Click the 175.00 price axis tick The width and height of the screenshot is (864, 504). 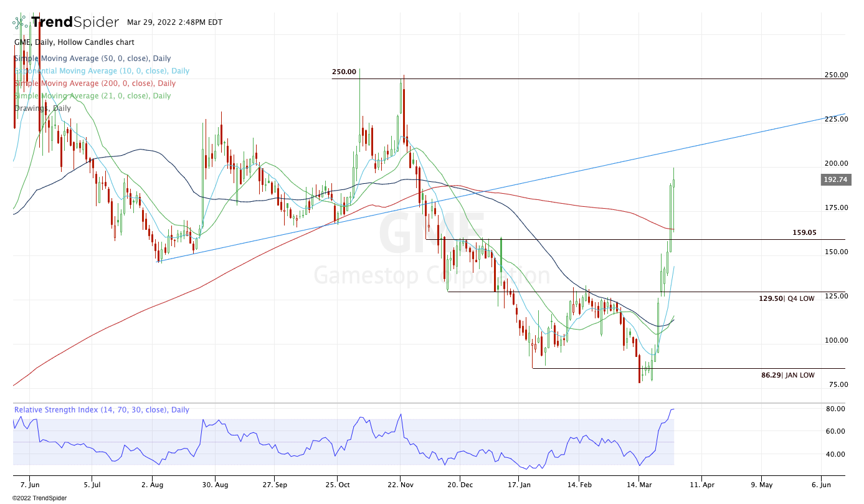click(x=835, y=207)
